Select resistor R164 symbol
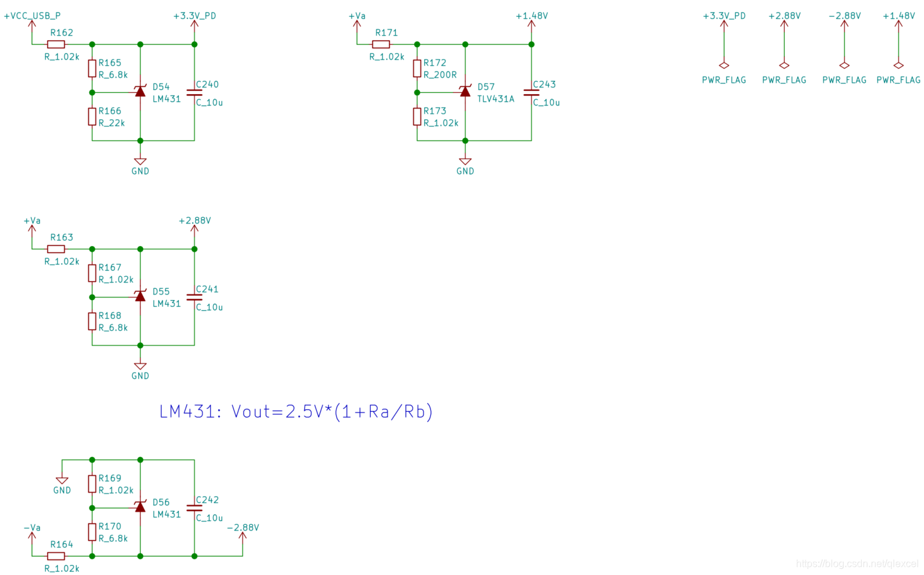 pos(56,556)
